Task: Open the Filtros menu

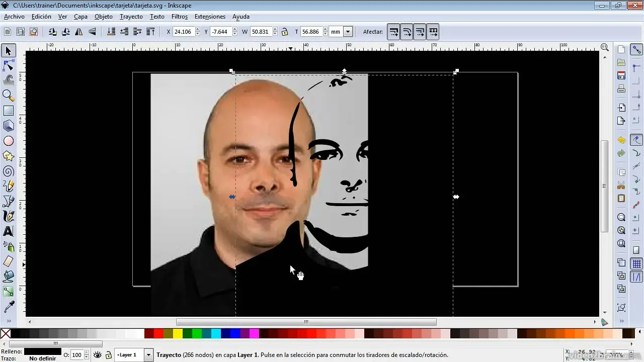Action: 179,17
